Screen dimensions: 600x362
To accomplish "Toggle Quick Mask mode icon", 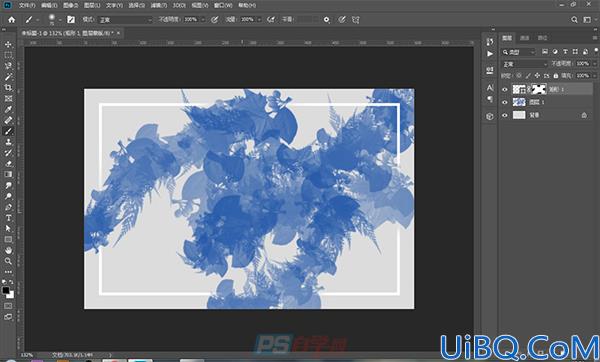I will pyautogui.click(x=8, y=306).
